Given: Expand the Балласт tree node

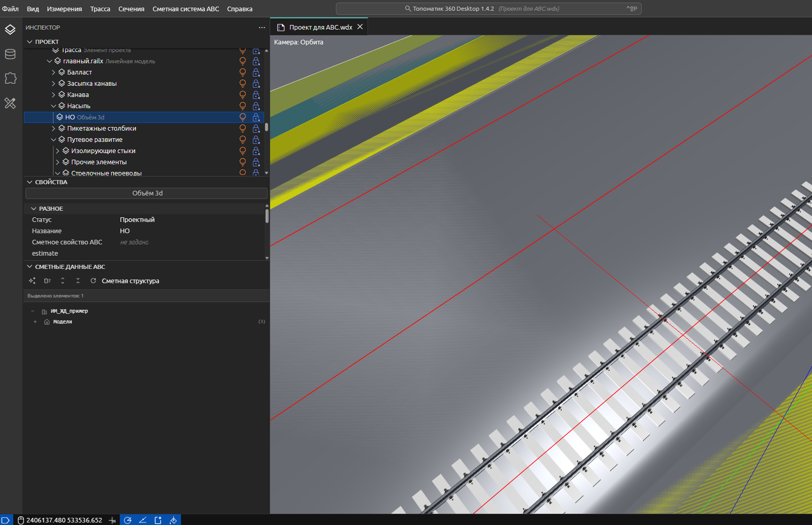Looking at the screenshot, I should click(54, 72).
